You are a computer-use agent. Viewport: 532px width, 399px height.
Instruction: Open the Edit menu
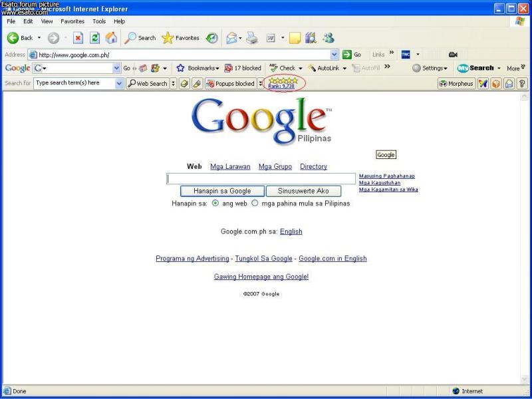tap(28, 21)
